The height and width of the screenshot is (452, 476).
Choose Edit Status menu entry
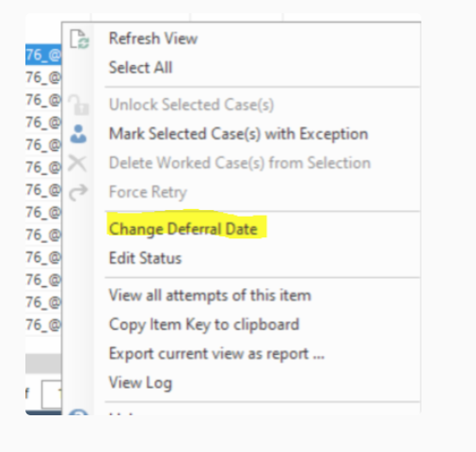[145, 258]
